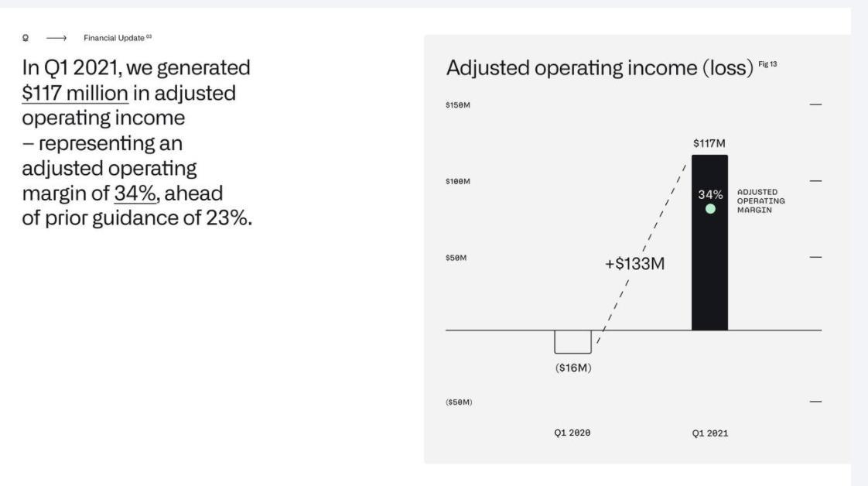Click the Fig 13 superscript label

tap(767, 64)
